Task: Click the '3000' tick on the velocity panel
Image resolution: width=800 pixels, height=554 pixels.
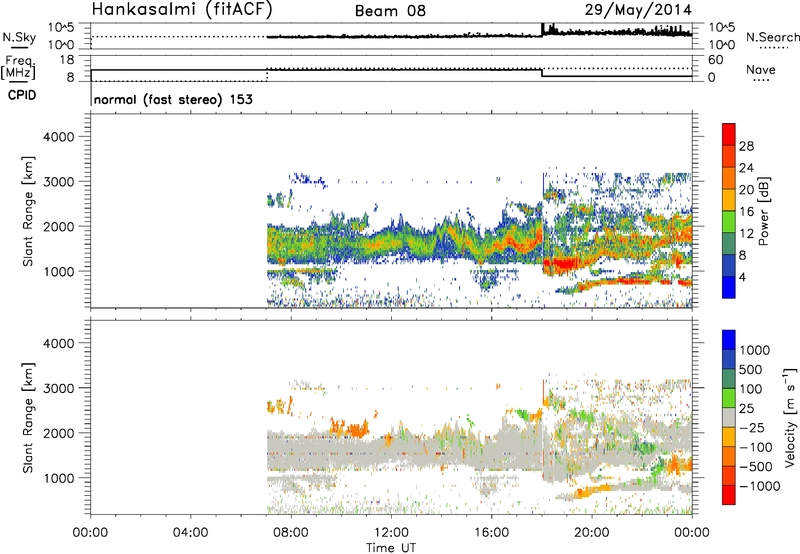Action: point(59,388)
